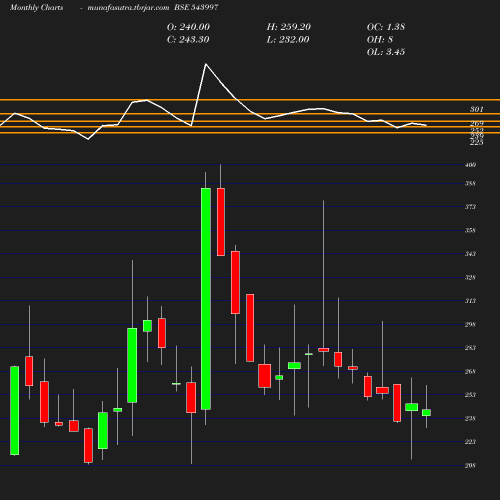Click the "313" price axis label
The width and height of the screenshot is (500, 500).
click(x=470, y=301)
